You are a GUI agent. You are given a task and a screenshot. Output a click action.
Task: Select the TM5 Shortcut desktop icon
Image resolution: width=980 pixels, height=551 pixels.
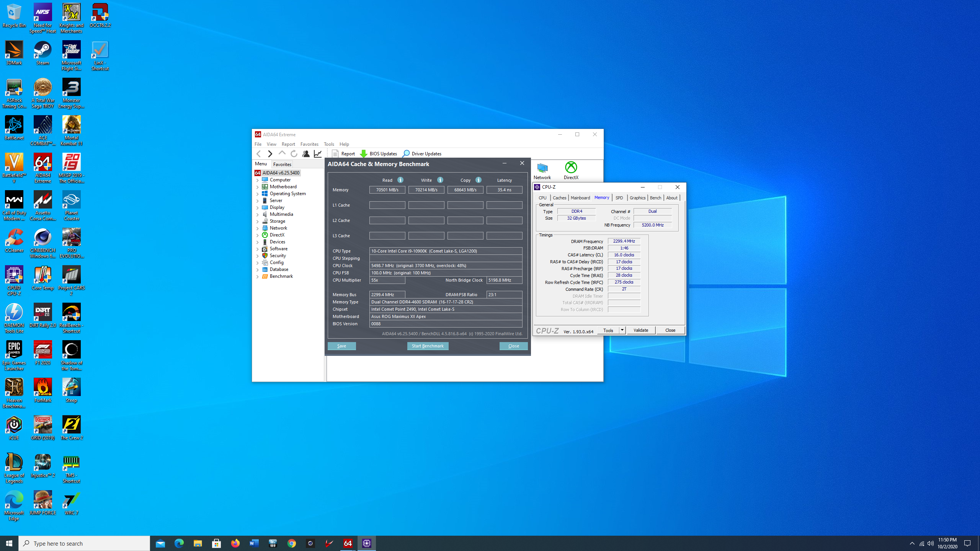click(71, 468)
